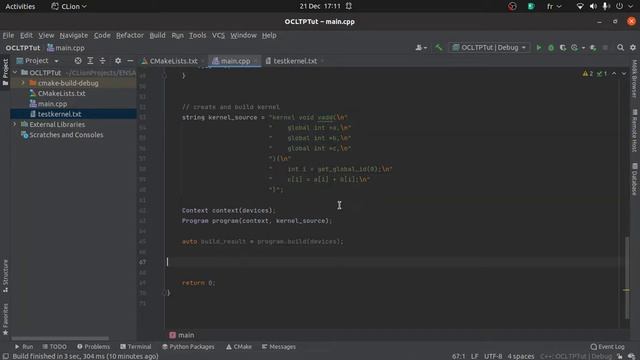Open the Database side panel
Image resolution: width=640 pixels, height=360 pixels.
pyautogui.click(x=634, y=179)
